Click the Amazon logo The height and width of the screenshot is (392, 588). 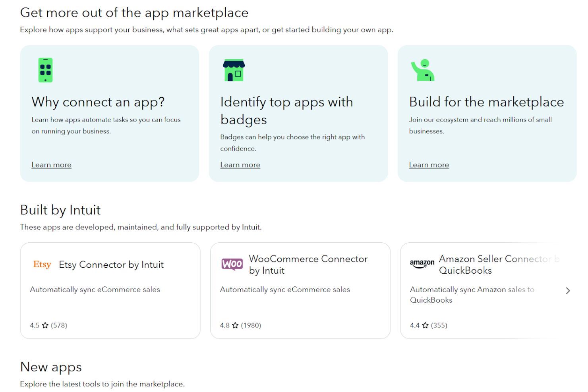[x=422, y=263]
